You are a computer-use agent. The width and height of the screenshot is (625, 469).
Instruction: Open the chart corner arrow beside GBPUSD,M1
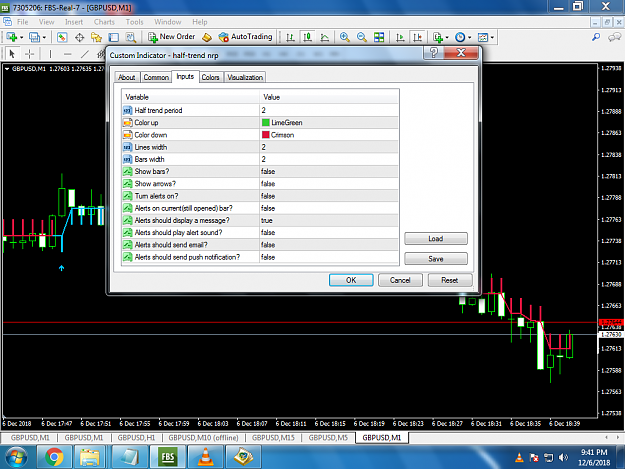pos(7,69)
